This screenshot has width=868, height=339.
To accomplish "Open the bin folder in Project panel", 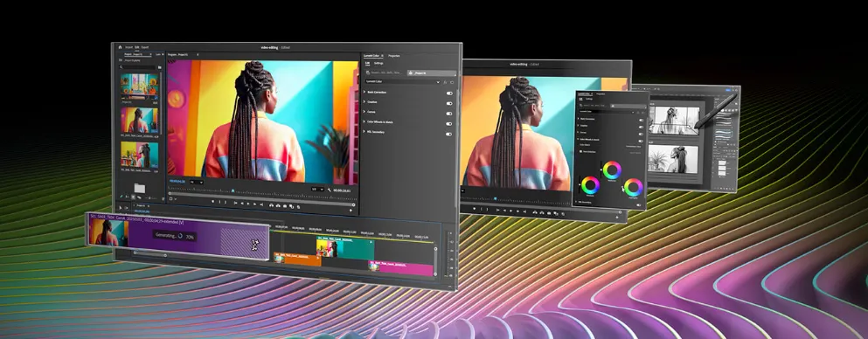I will tap(140, 188).
